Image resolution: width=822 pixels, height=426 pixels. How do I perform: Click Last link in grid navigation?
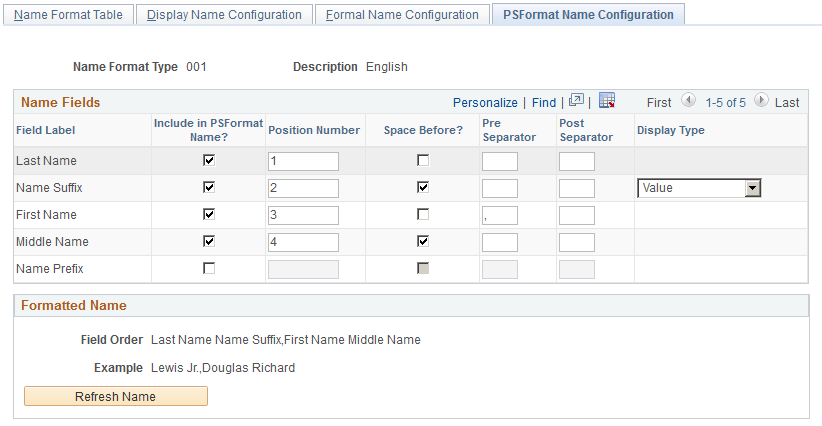787,103
